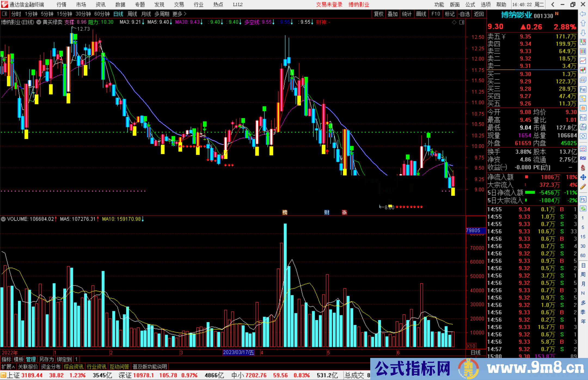Open the 行情 menu
Screen dimensions: 588x380
[x=61, y=5]
